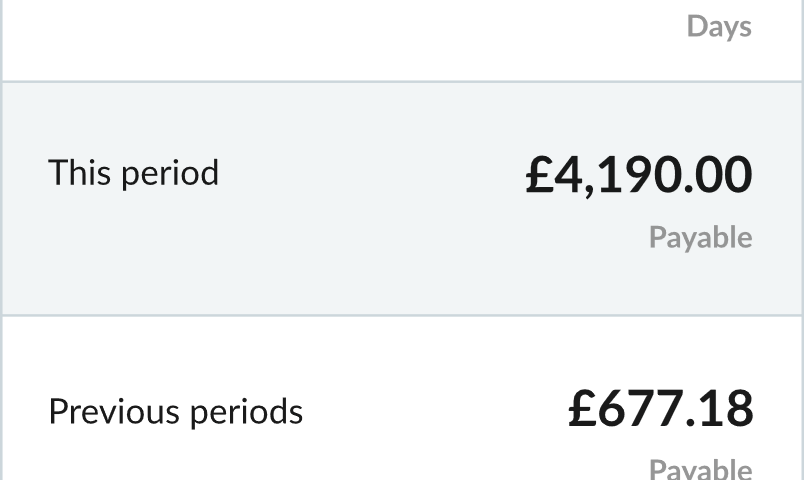Click blank area between This period and £4,190.00

click(372, 174)
